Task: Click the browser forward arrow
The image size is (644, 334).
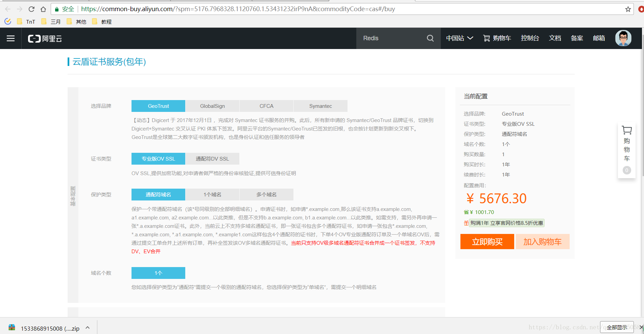Action: (20, 9)
